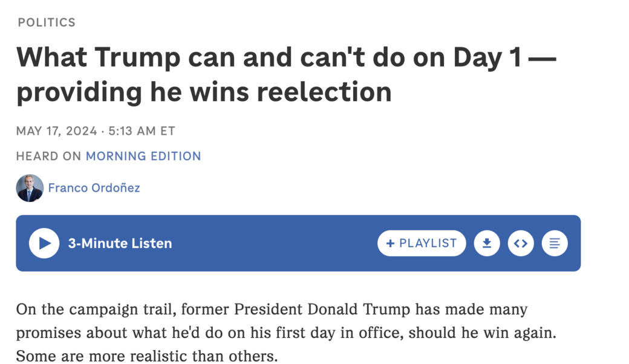Click the angle-brackets embed icon
The width and height of the screenshot is (629, 364).
[x=521, y=243]
